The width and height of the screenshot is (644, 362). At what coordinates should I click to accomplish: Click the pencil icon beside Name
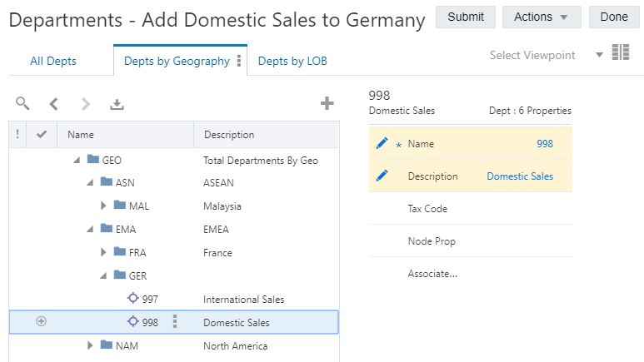tap(382, 143)
